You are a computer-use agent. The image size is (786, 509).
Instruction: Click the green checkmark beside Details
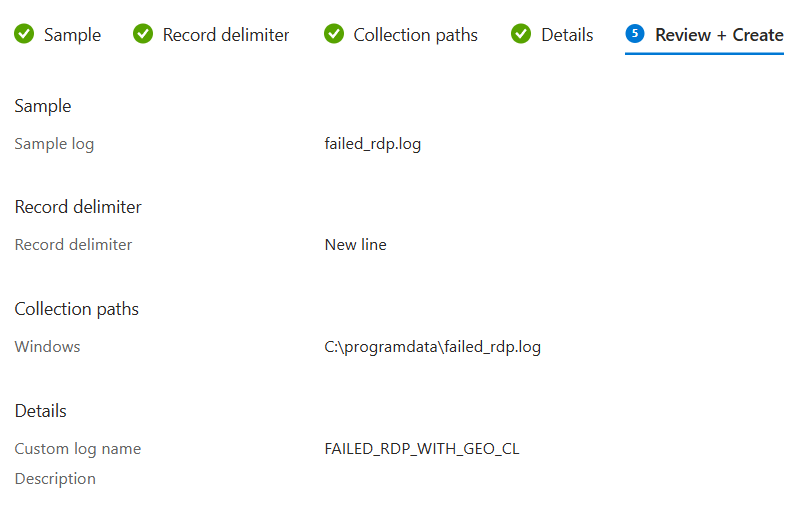click(x=521, y=34)
